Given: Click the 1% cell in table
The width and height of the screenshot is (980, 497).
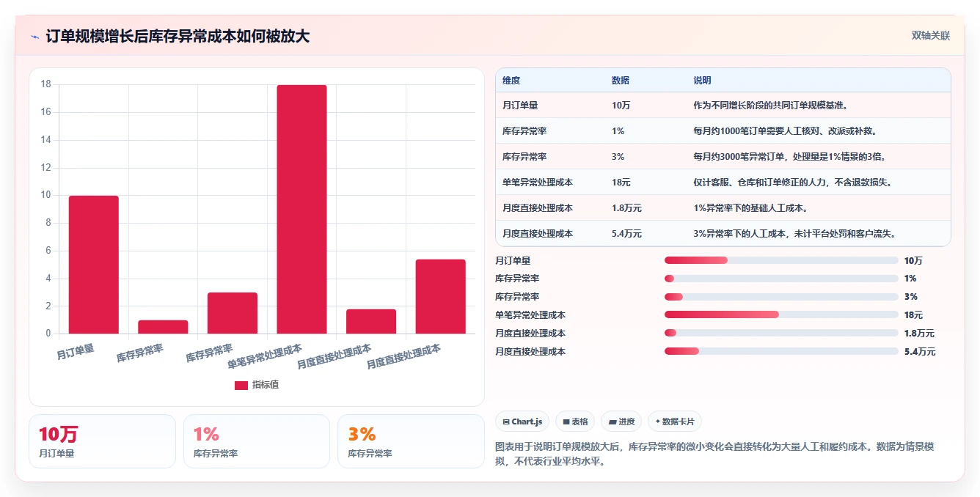Looking at the screenshot, I should click(618, 131).
